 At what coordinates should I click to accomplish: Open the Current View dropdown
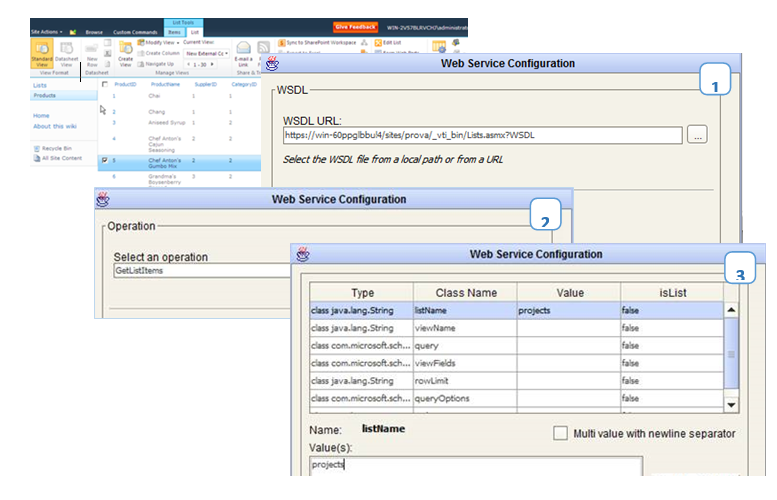[205, 53]
